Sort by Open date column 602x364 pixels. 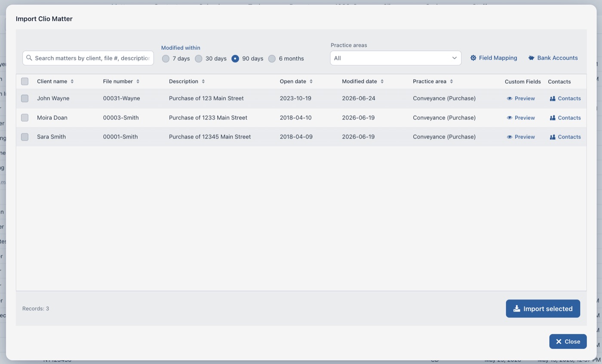296,81
